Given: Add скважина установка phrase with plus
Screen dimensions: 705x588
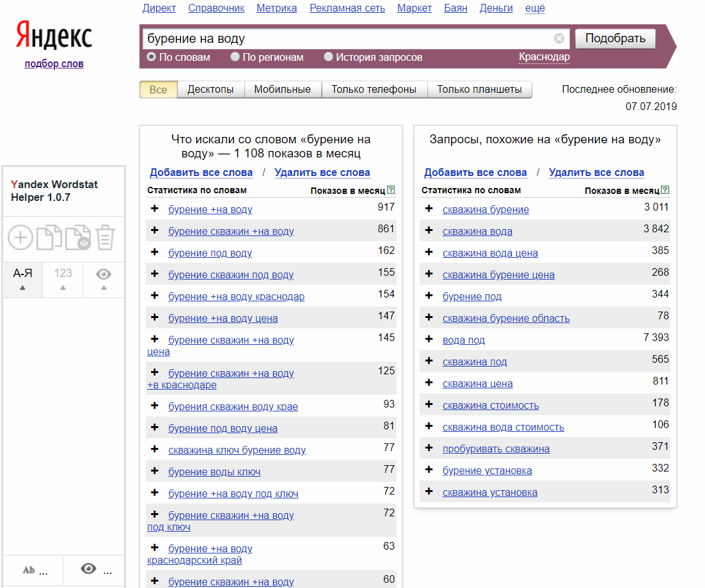Looking at the screenshot, I should pyautogui.click(x=429, y=491).
